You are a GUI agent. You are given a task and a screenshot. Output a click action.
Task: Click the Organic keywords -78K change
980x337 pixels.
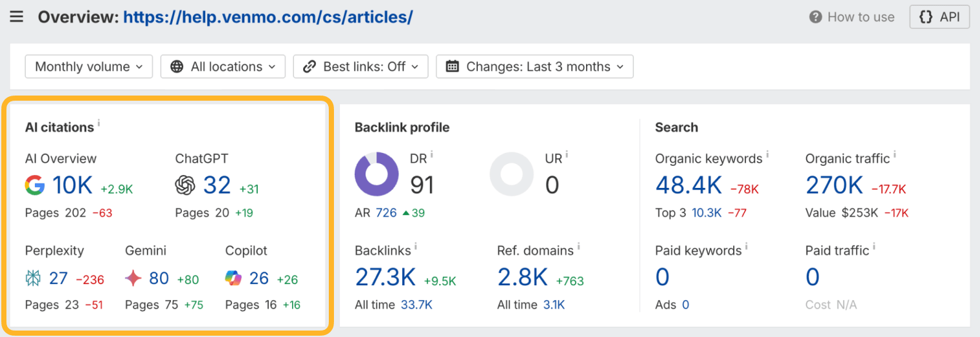click(745, 189)
